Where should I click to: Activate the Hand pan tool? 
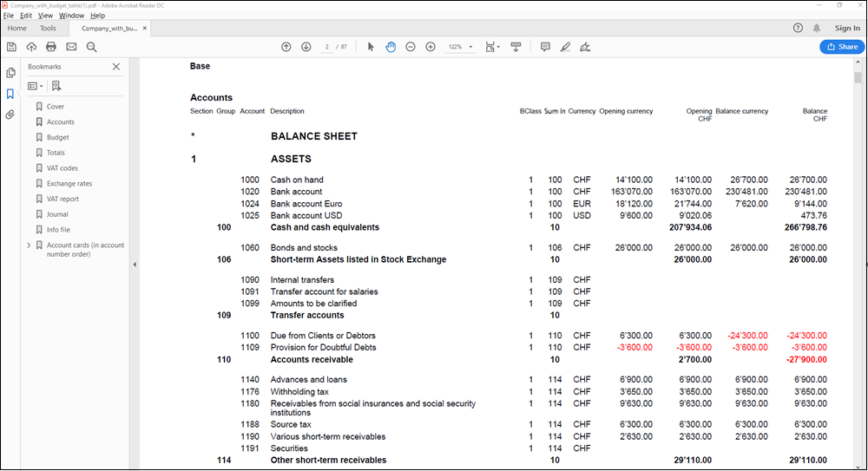[x=391, y=47]
